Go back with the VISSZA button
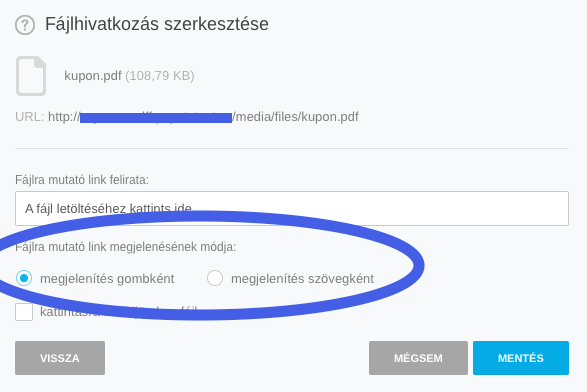The image size is (587, 392). tap(60, 358)
